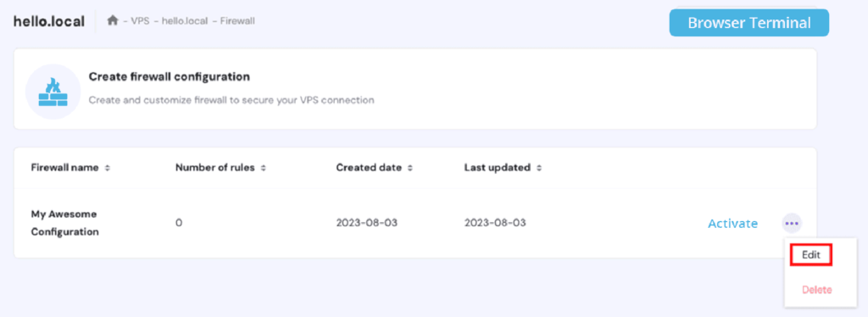Select Edit from the context menu

(x=811, y=255)
